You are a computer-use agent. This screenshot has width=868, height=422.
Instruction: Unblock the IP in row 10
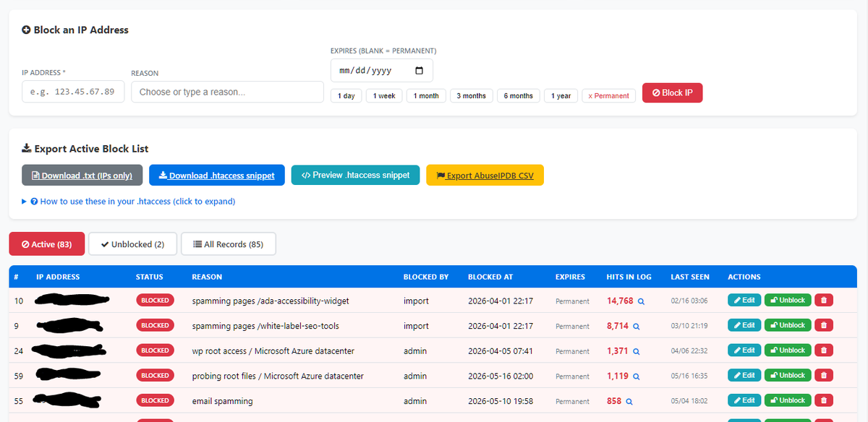pos(788,300)
